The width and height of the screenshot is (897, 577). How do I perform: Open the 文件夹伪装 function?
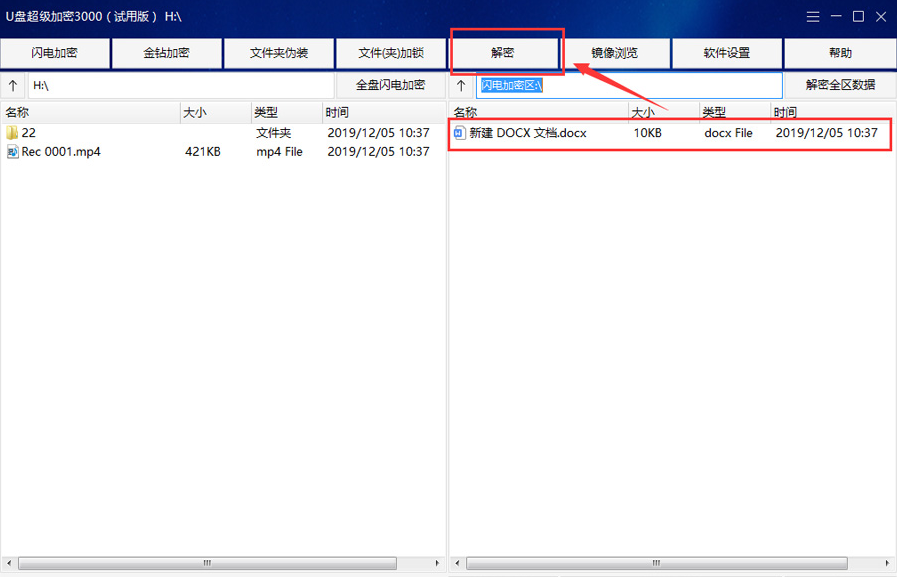[279, 53]
